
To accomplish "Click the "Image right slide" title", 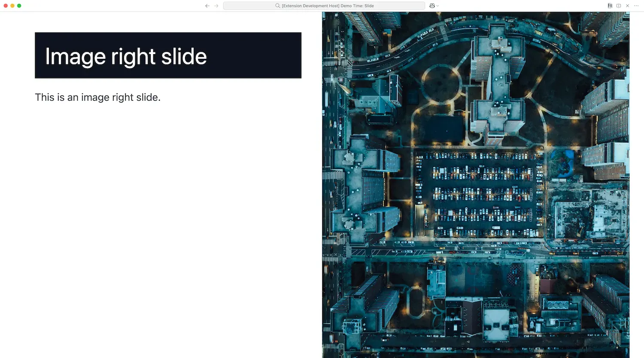I will click(126, 56).
